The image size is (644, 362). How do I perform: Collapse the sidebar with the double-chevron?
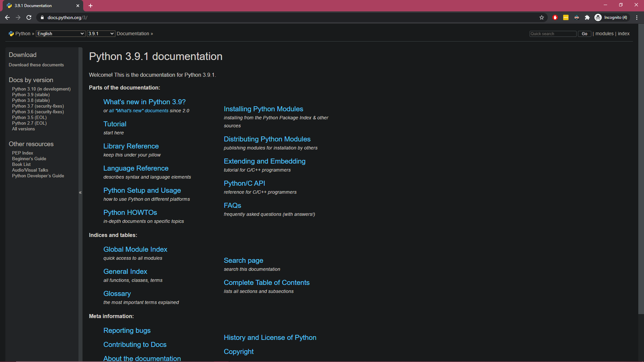[80, 192]
